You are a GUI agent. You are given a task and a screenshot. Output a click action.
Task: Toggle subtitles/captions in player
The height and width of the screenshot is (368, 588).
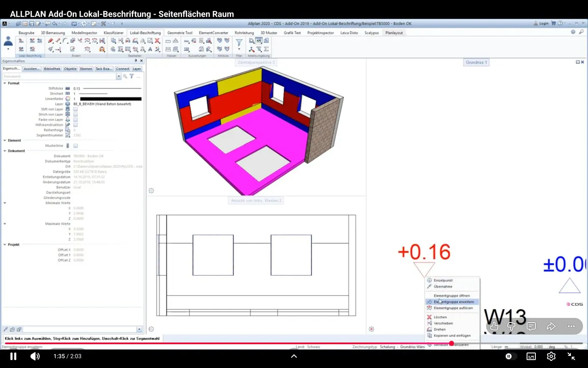(531, 356)
